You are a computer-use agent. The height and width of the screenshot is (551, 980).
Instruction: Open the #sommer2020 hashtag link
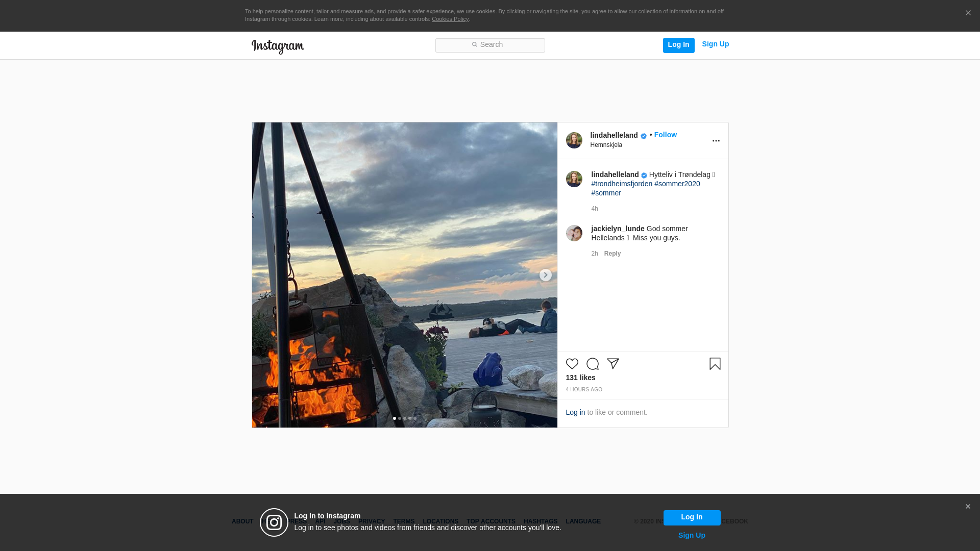click(677, 184)
